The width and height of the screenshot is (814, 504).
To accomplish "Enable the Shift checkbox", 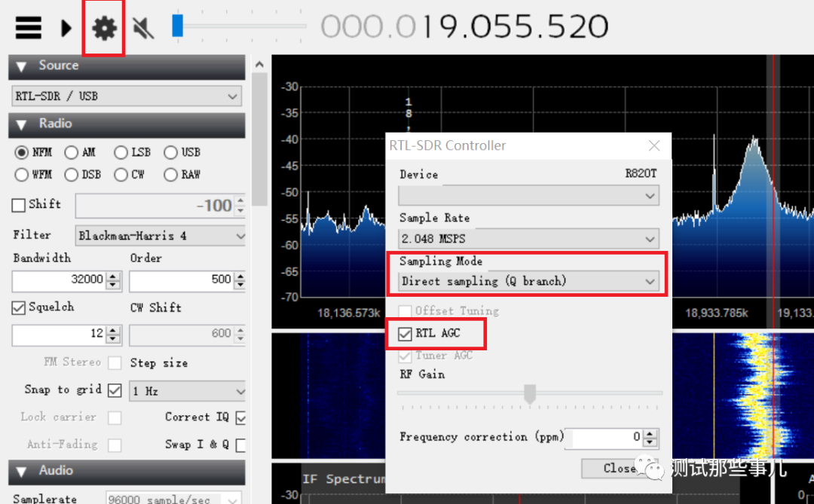I will [x=19, y=205].
